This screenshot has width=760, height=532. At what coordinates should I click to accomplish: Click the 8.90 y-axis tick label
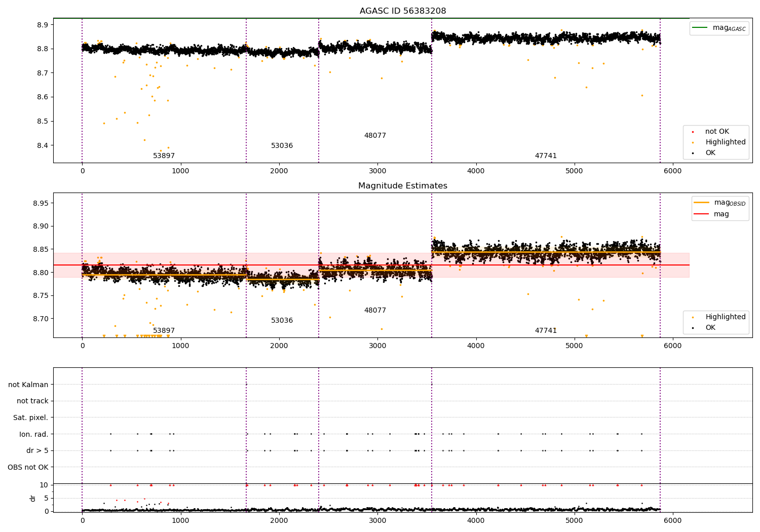click(x=41, y=226)
